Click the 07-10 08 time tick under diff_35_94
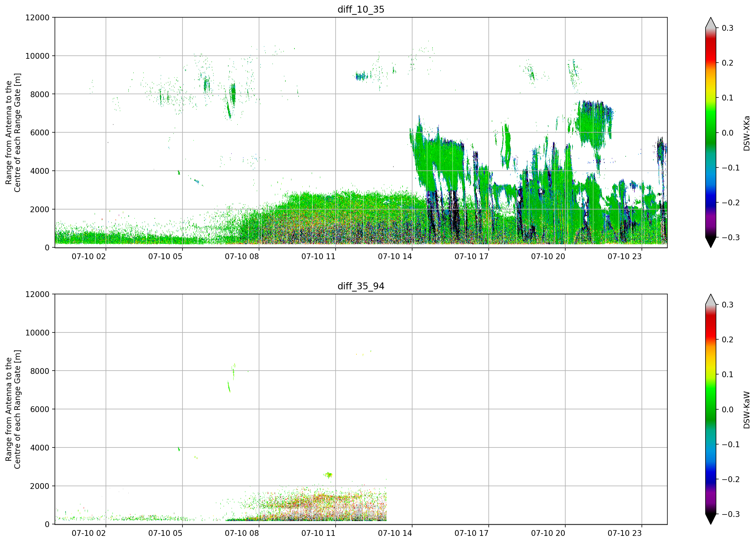This screenshot has height=543, width=756. pos(242,533)
